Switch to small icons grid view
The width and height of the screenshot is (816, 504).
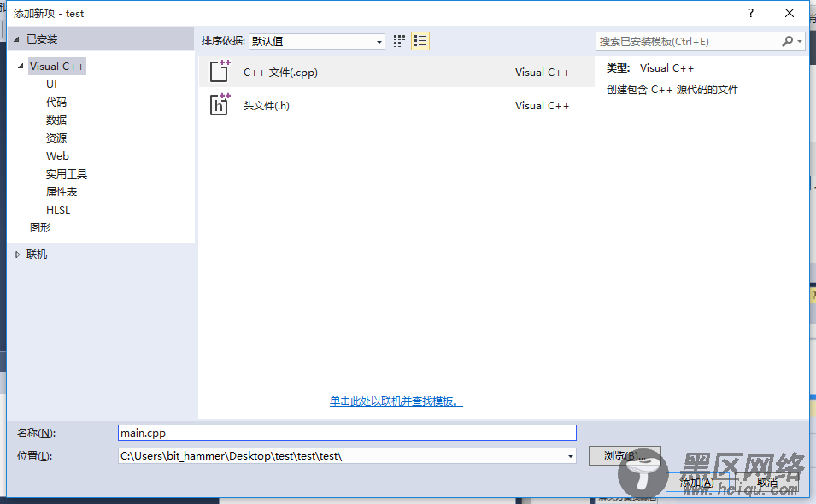(x=399, y=41)
